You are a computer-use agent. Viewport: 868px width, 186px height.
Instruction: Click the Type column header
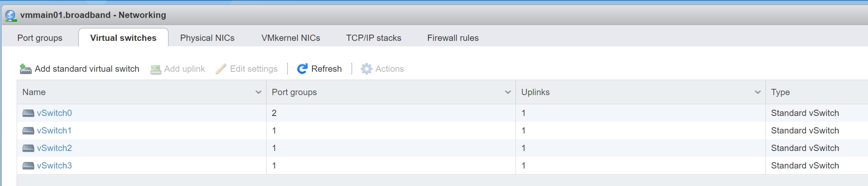(780, 92)
